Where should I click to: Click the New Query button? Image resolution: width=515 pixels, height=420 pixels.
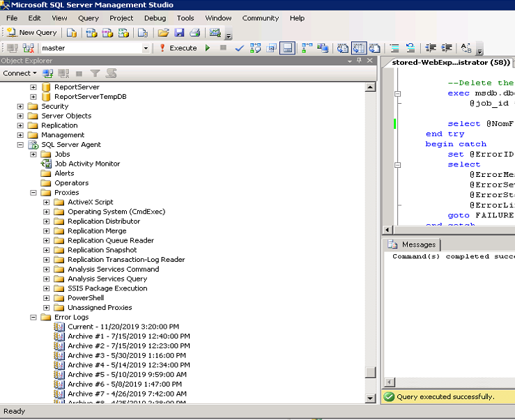(32, 32)
